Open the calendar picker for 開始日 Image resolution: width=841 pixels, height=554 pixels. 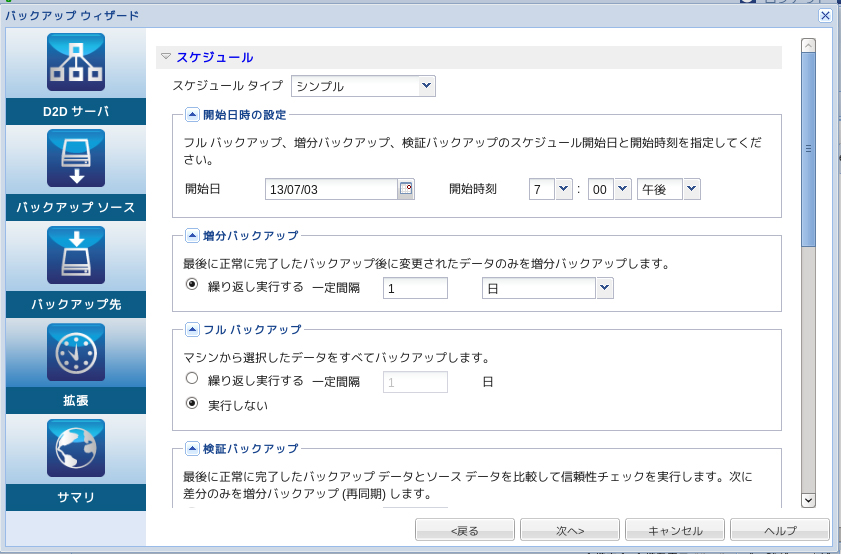coord(406,189)
